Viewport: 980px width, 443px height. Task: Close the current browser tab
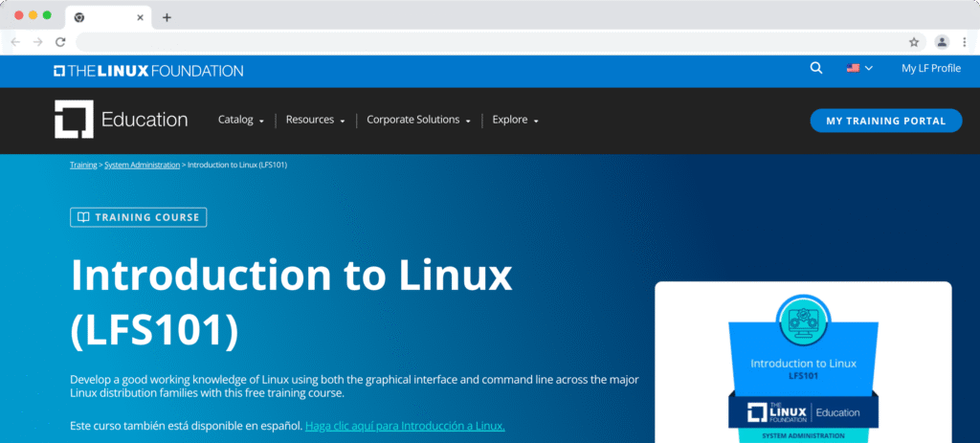point(140,17)
